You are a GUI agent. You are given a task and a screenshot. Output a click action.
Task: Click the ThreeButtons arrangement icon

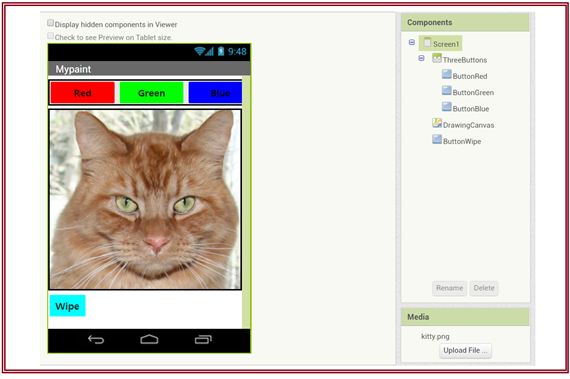click(x=437, y=58)
